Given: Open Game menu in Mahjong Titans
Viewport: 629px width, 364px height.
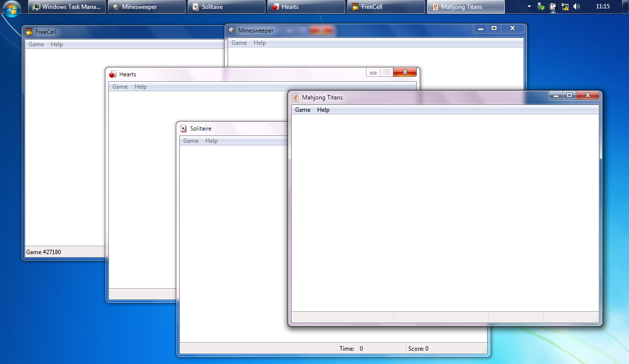Looking at the screenshot, I should point(303,110).
